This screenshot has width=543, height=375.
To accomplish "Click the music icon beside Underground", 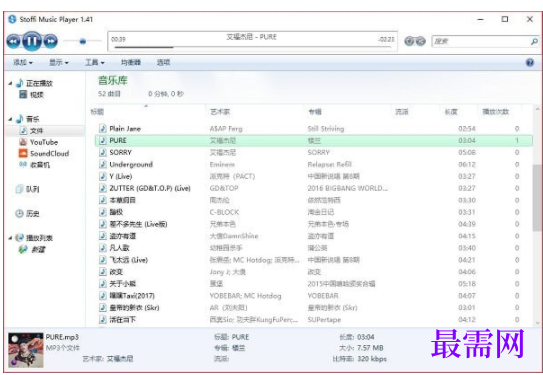I will point(103,164).
